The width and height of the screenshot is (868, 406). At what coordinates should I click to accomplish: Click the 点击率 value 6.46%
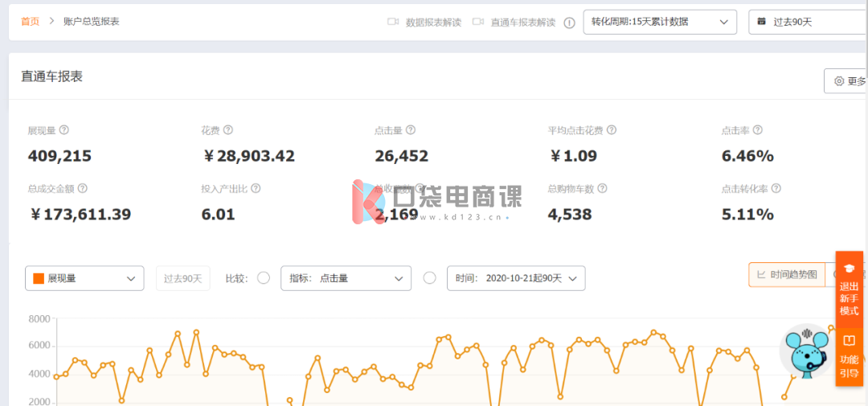coord(747,156)
